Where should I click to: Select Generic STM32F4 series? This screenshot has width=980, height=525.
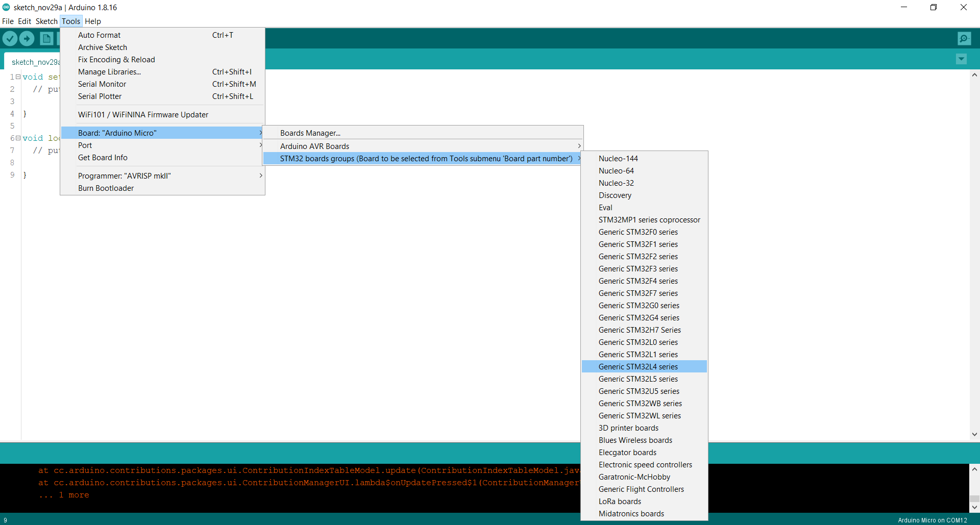644,281
